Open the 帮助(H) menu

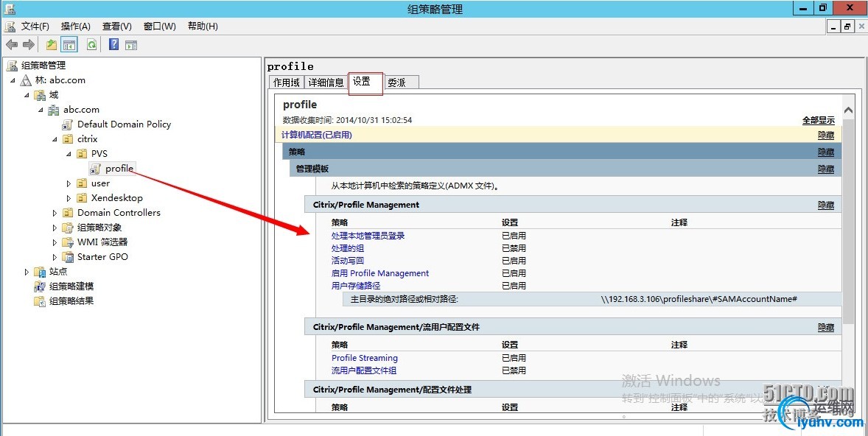[203, 26]
